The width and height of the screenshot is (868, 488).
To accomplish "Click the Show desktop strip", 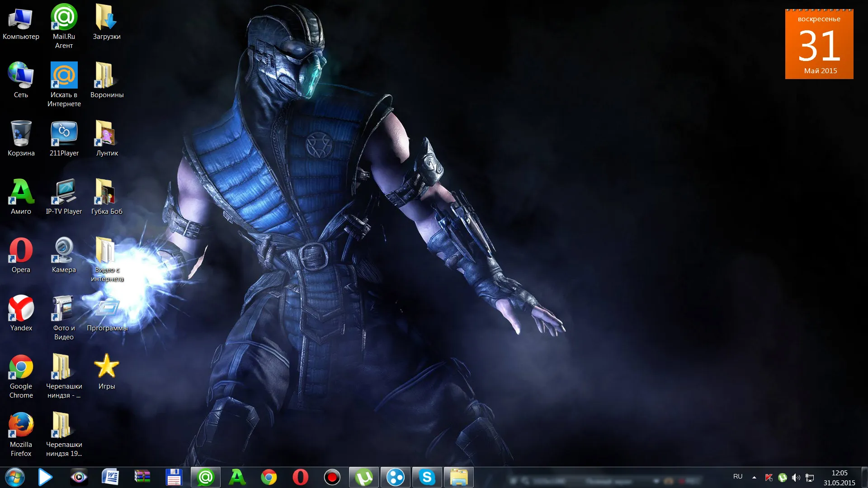I will pyautogui.click(x=864, y=477).
